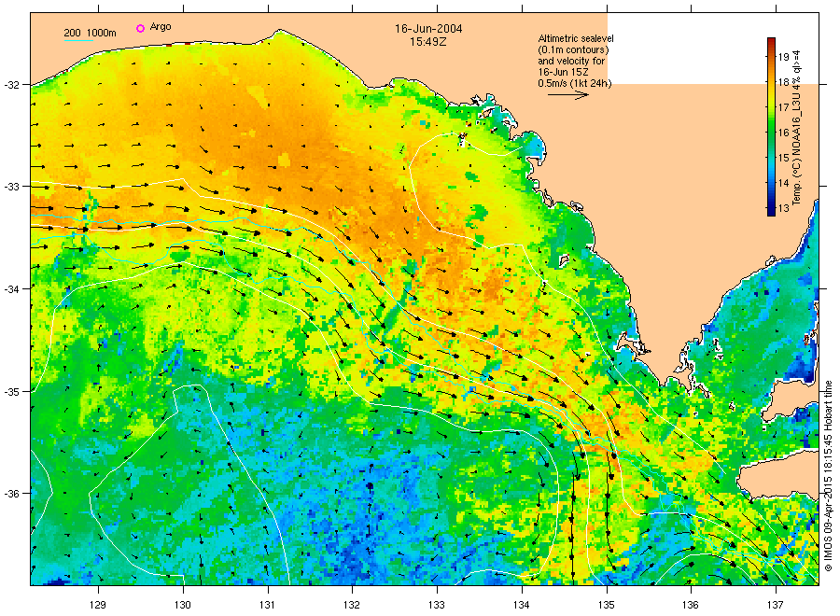Click the magenta Argo circle marker in legend
840x616 pixels.
(x=140, y=28)
